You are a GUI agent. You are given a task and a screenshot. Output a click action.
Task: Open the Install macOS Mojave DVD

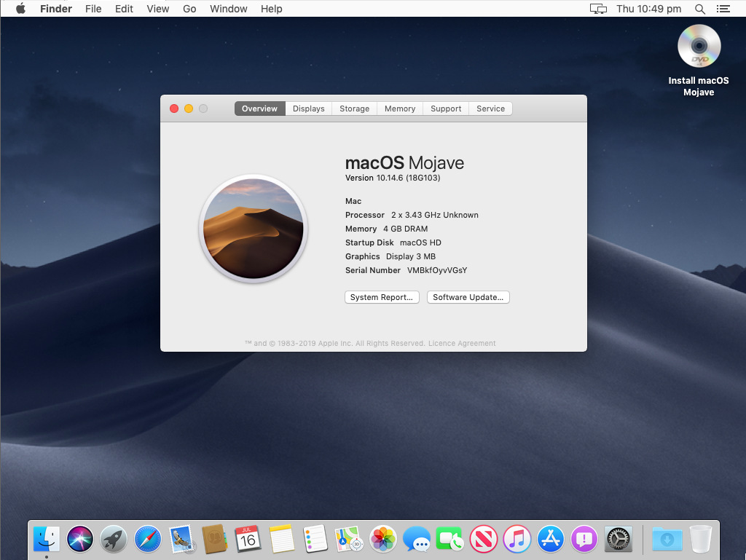point(699,47)
